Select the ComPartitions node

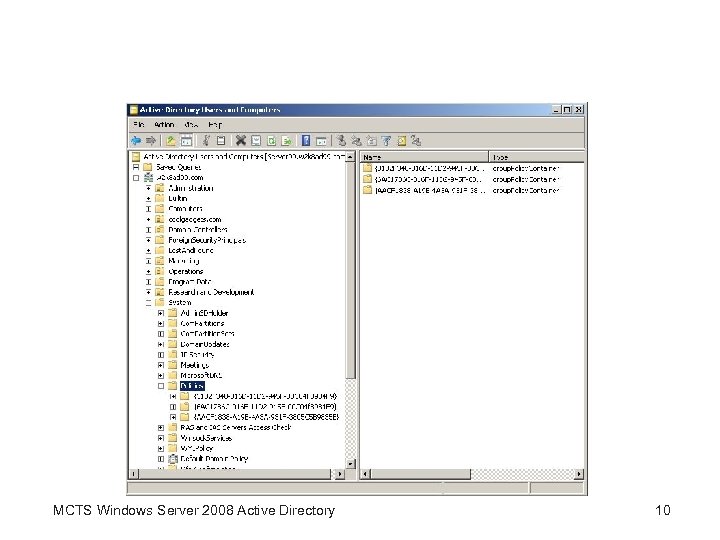(x=202, y=323)
